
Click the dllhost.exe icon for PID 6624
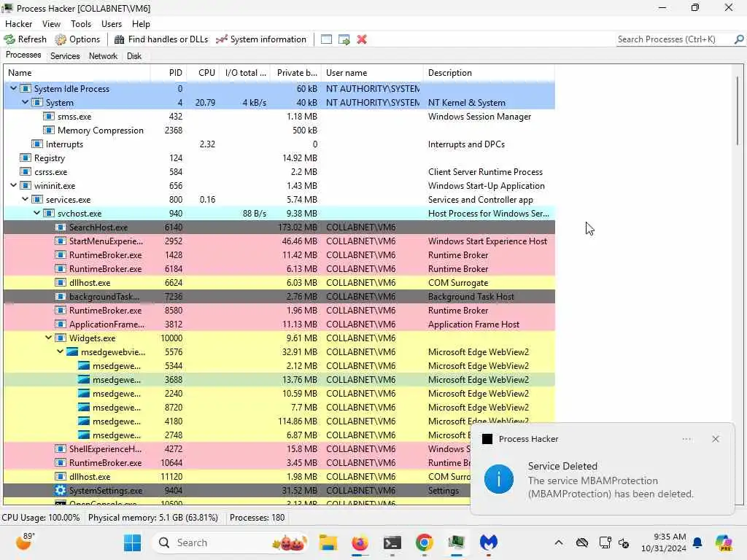60,283
